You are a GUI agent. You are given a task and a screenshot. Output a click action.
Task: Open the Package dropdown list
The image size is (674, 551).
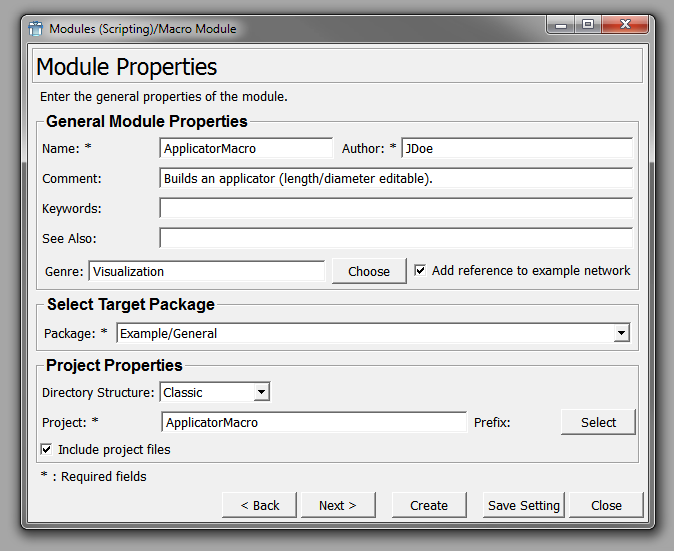point(621,333)
